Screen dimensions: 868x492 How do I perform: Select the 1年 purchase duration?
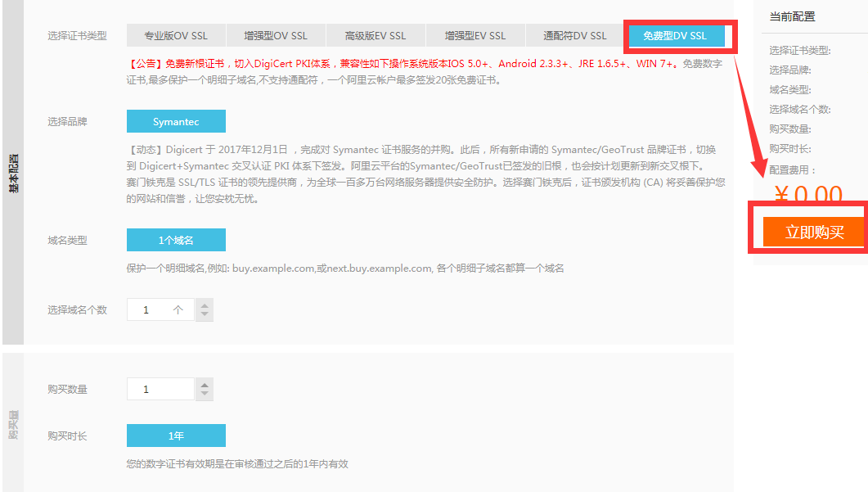coord(176,436)
